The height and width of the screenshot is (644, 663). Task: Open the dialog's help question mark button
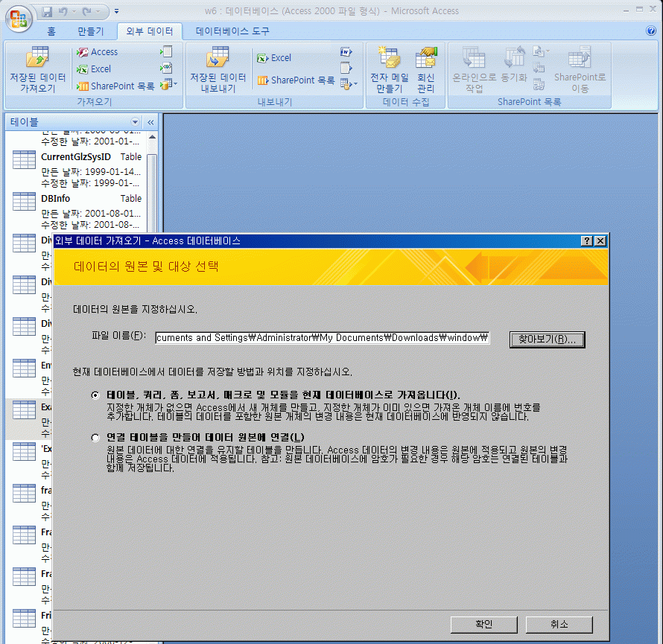point(587,241)
